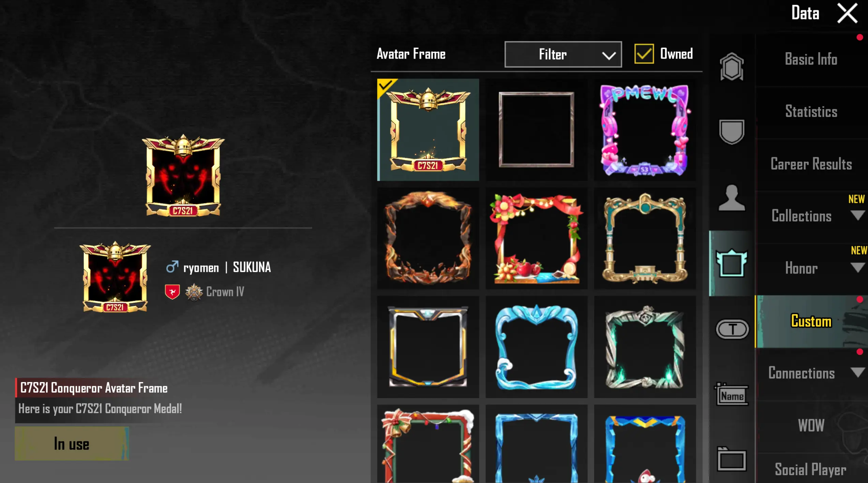Image resolution: width=868 pixels, height=483 pixels.
Task: Click the In use button
Action: pyautogui.click(x=72, y=444)
